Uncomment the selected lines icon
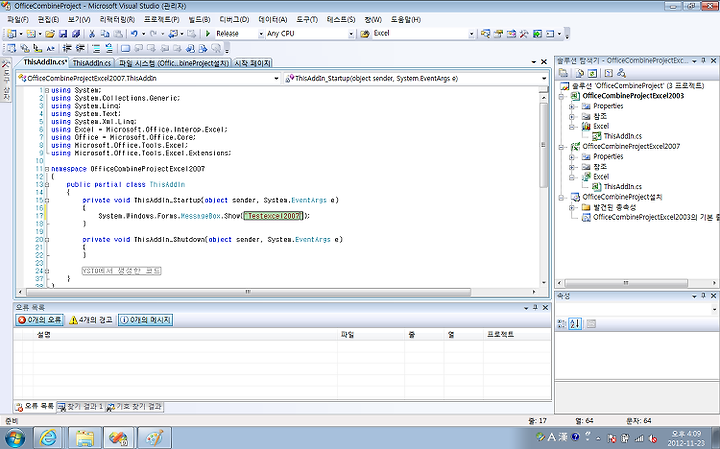This screenshot has width=720, height=449. 109,49
